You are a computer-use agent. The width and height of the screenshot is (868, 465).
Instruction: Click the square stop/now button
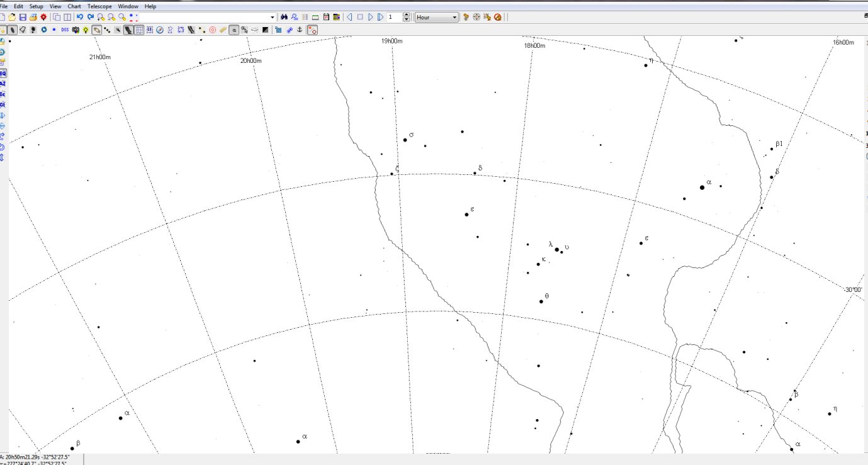click(x=360, y=17)
